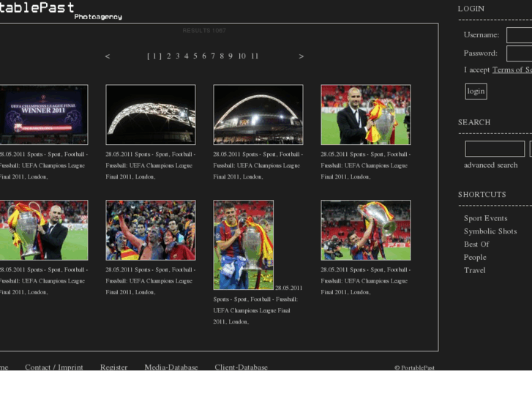532x399 pixels.
Task: Open coach in suit with trophy thumbnail, top row
Action: tap(366, 115)
